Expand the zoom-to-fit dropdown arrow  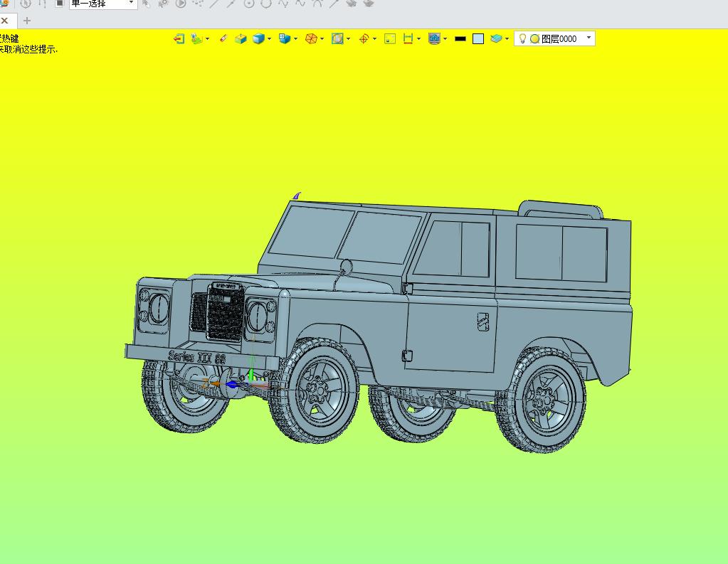(x=348, y=39)
